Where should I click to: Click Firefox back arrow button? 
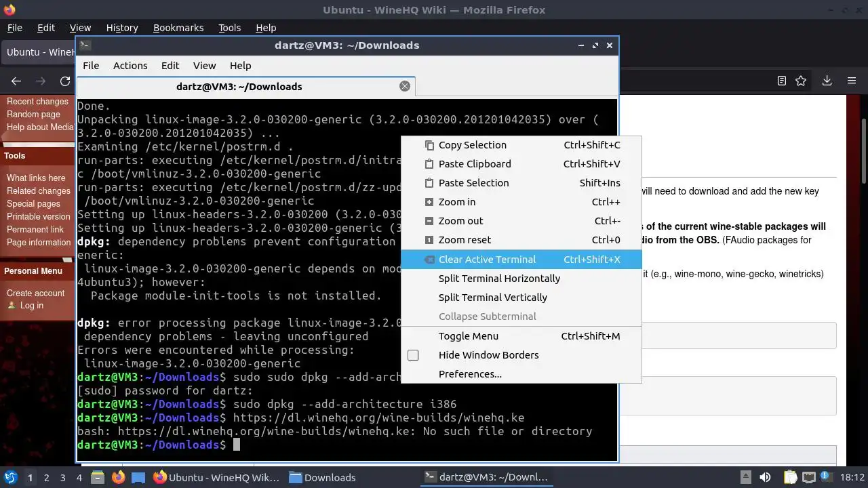(x=16, y=81)
